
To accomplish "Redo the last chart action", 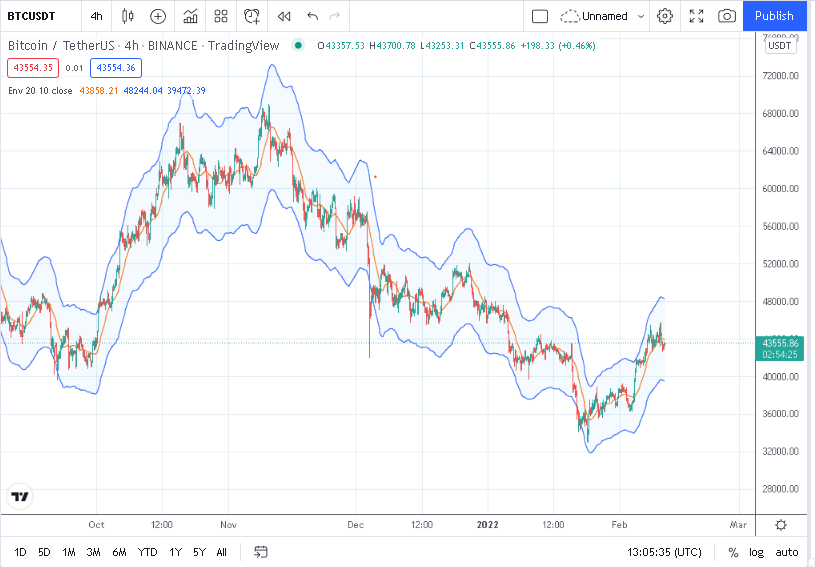I will coord(334,16).
